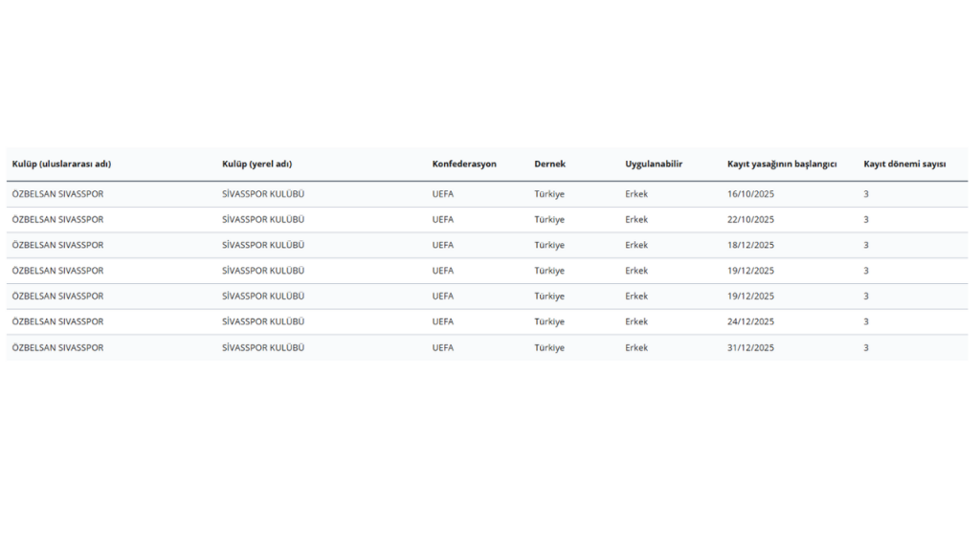This screenshot has width=980, height=551.
Task: Select UEFA in the 31/12/2025 row
Action: coord(443,348)
